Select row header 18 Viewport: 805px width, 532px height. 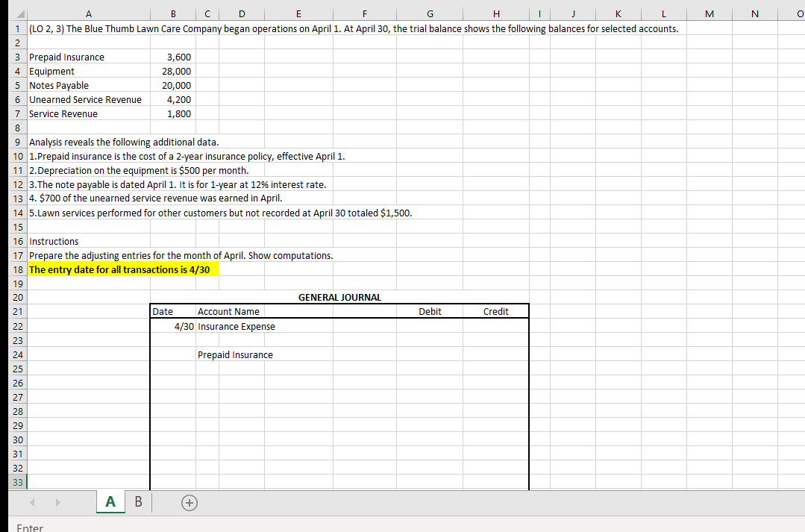click(17, 269)
